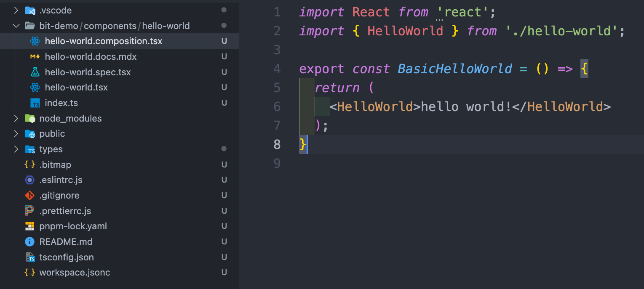Image resolution: width=644 pixels, height=289 pixels.
Task: Select the workspace.jsonc file name
Action: [x=75, y=273]
